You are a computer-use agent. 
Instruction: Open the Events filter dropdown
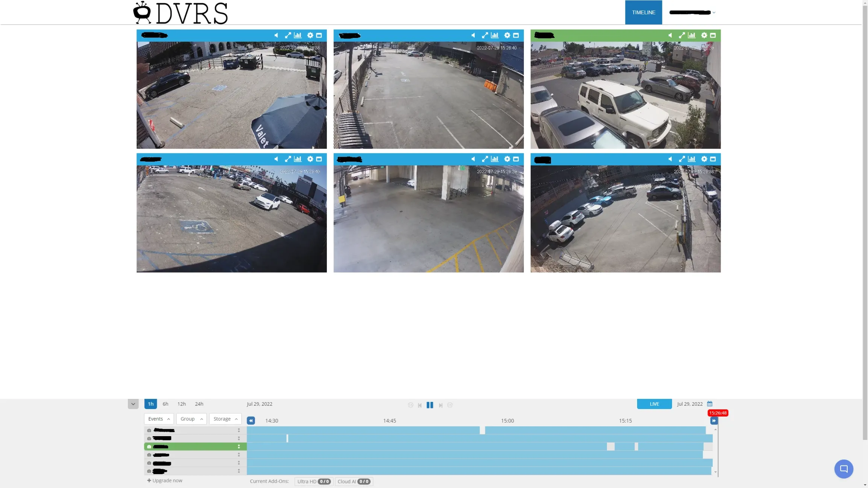point(158,418)
